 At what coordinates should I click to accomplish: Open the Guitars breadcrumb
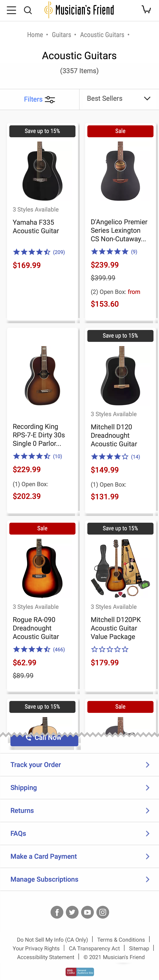click(61, 35)
